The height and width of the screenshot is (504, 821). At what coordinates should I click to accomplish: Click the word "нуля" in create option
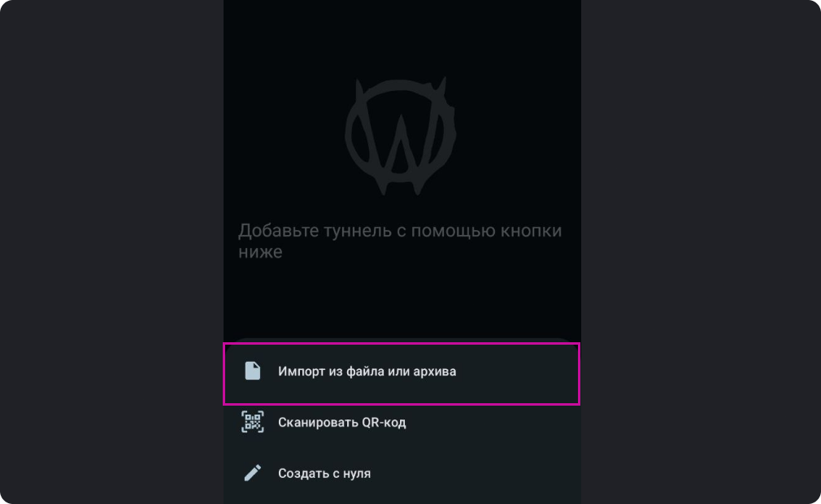click(356, 474)
